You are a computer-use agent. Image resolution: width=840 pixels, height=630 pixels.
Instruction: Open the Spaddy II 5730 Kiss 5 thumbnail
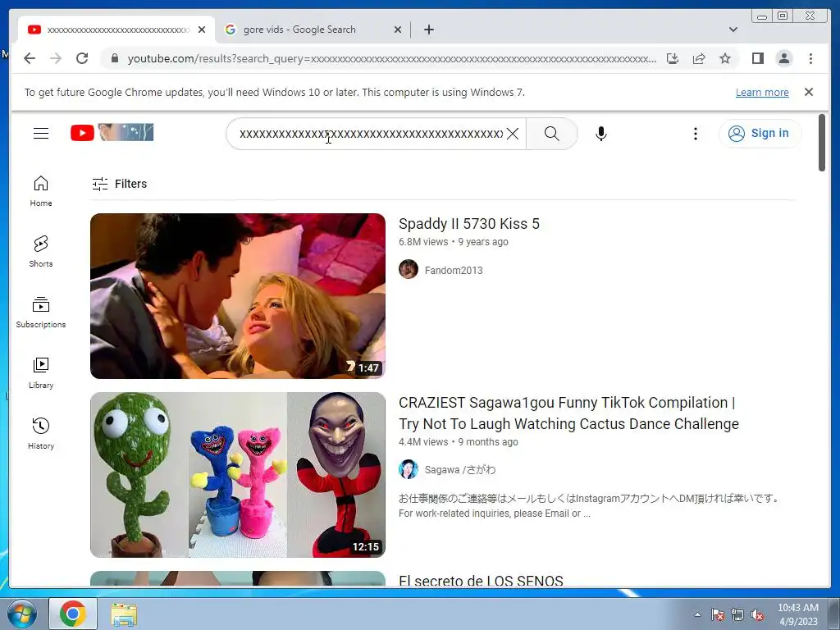click(x=238, y=296)
